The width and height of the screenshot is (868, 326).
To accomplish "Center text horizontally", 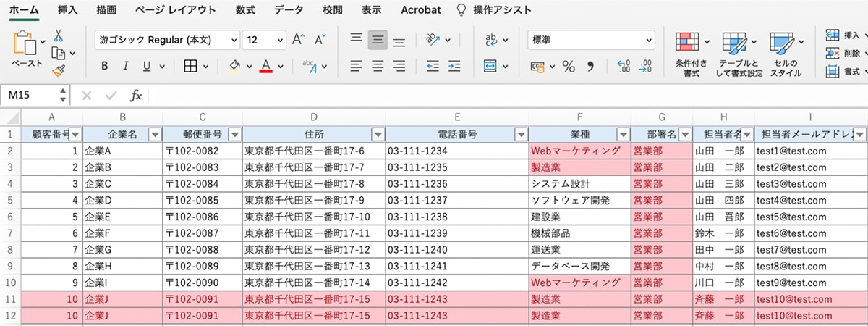I will [x=378, y=66].
